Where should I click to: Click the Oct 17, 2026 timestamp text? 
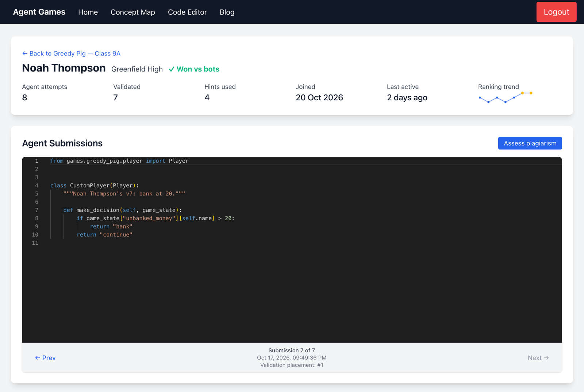pos(292,358)
